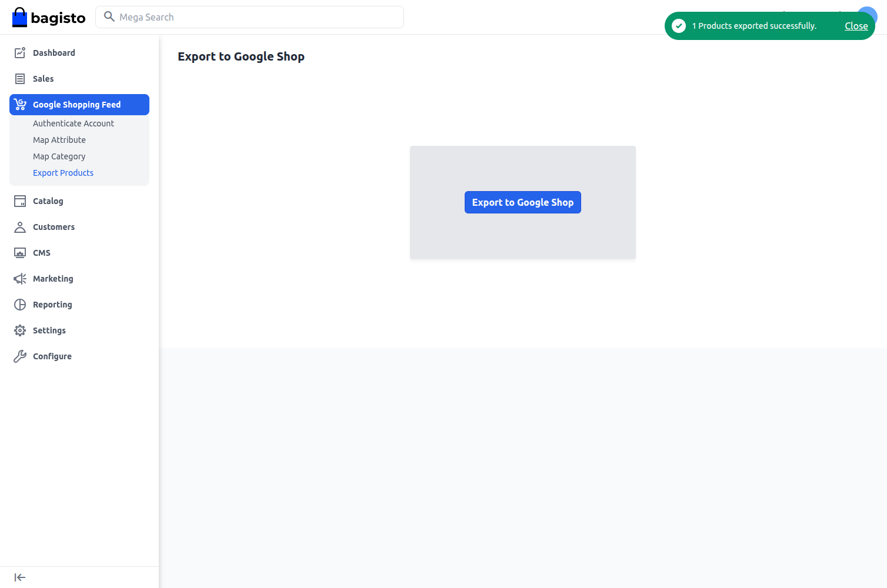887x588 pixels.
Task: Close the products exported notification
Action: [x=856, y=25]
